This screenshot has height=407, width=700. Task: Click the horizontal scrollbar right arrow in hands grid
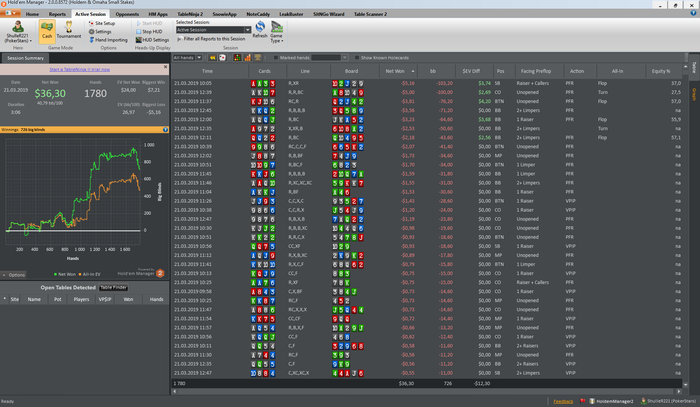coord(679,391)
